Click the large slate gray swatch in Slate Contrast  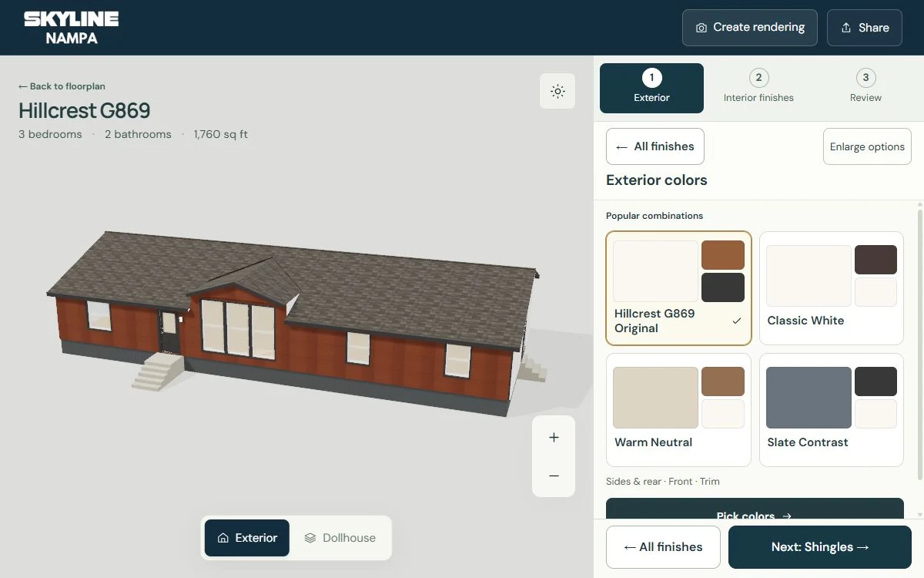pos(808,398)
